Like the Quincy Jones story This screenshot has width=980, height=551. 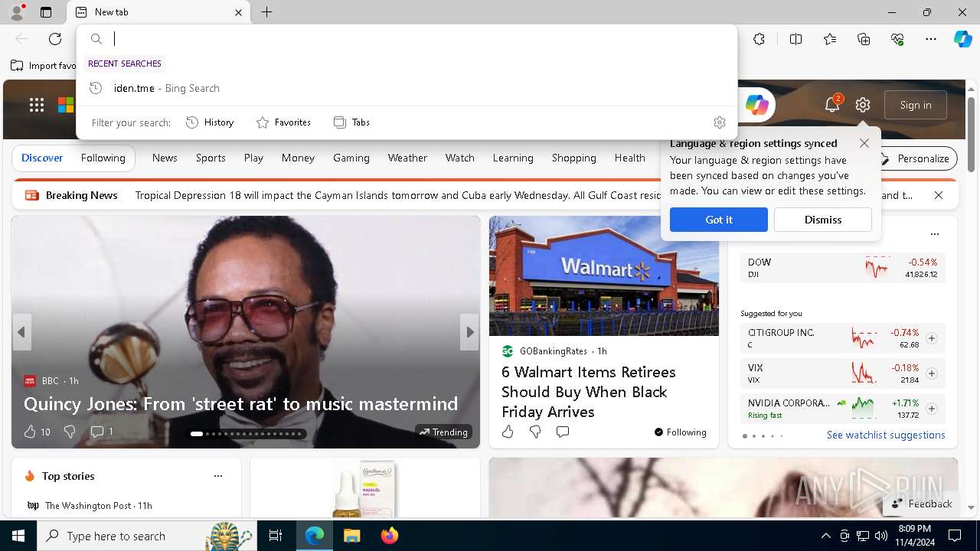30,432
